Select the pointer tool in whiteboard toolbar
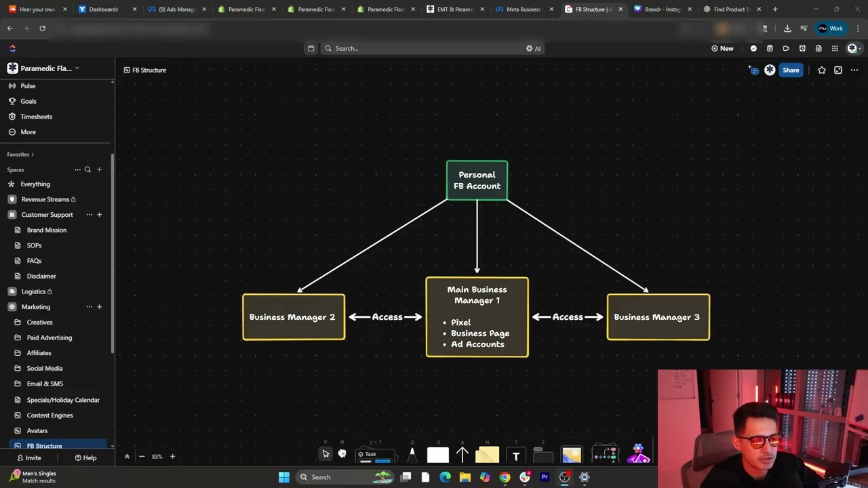Image resolution: width=868 pixels, height=488 pixels. [325, 454]
